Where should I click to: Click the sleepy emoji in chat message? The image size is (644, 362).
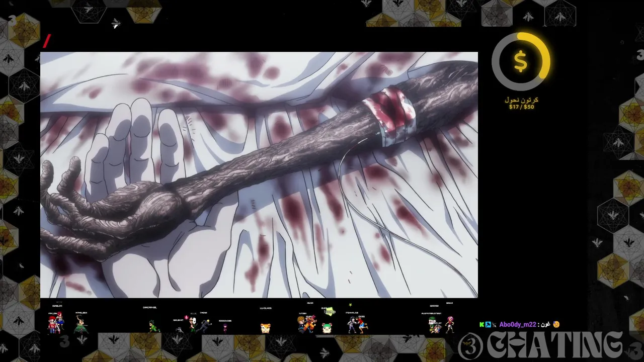pos(556,324)
